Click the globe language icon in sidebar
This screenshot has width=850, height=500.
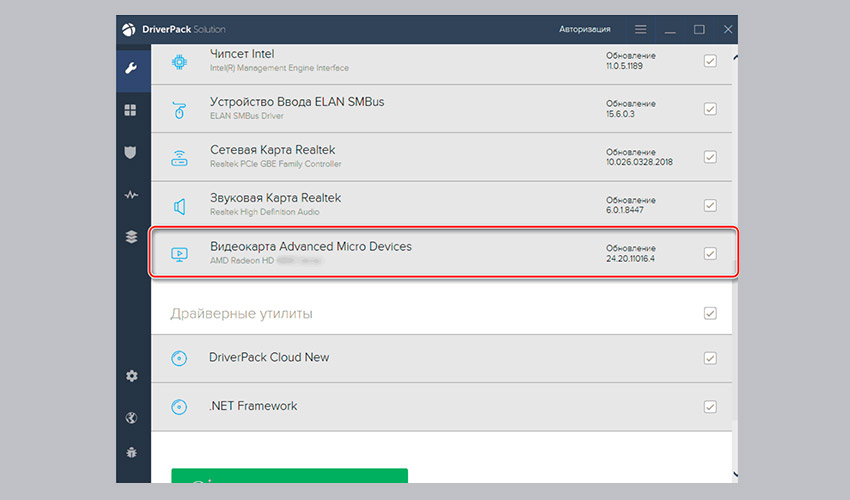(x=131, y=417)
